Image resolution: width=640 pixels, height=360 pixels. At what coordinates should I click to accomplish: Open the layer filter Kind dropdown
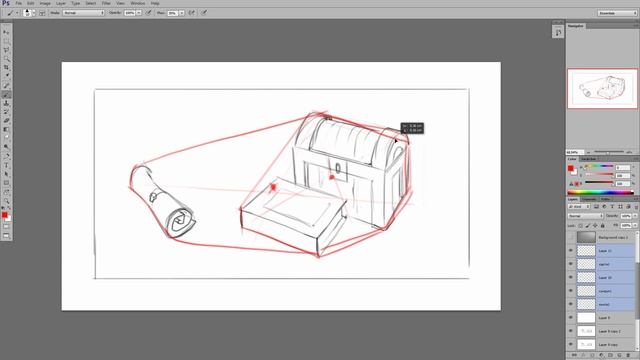pos(579,207)
